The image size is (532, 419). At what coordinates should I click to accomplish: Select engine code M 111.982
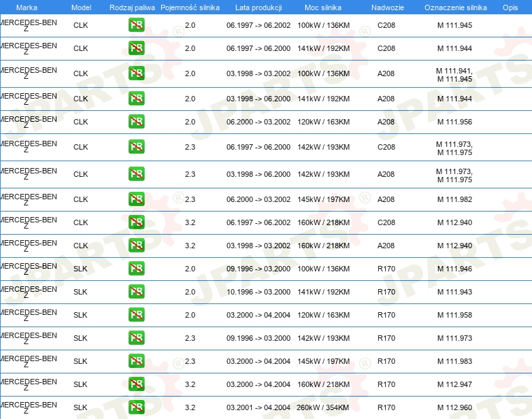coord(454,199)
